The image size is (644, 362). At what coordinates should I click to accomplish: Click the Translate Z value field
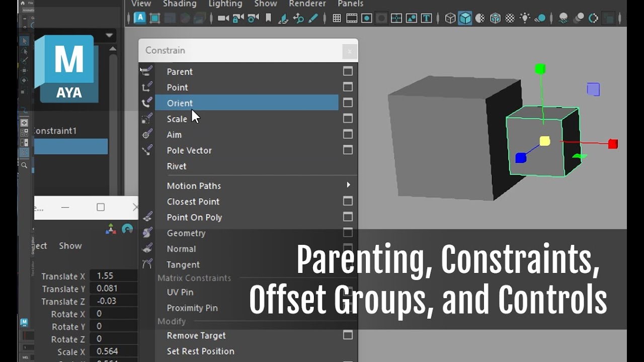coord(114,301)
